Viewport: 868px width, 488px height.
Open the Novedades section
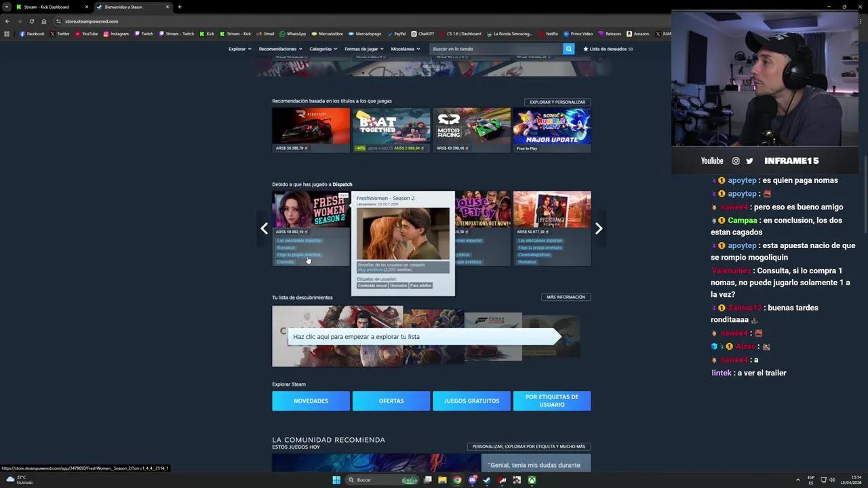point(311,401)
